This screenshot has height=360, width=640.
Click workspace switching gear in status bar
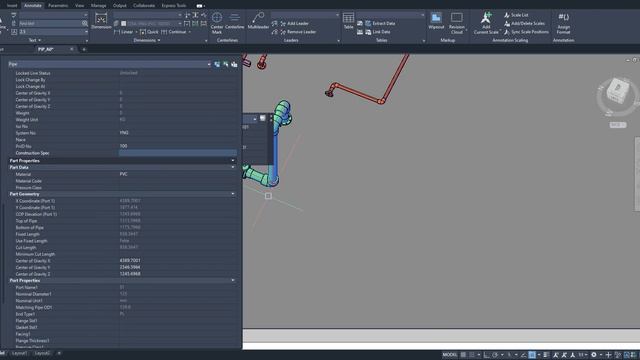(x=594, y=355)
